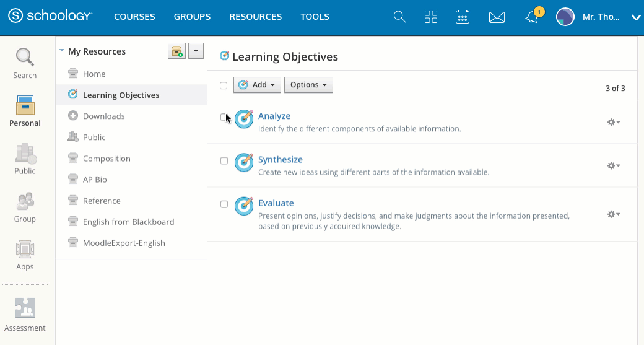Check the Analyze objective checkbox
Viewport: 644px width, 345px height.
[224, 117]
